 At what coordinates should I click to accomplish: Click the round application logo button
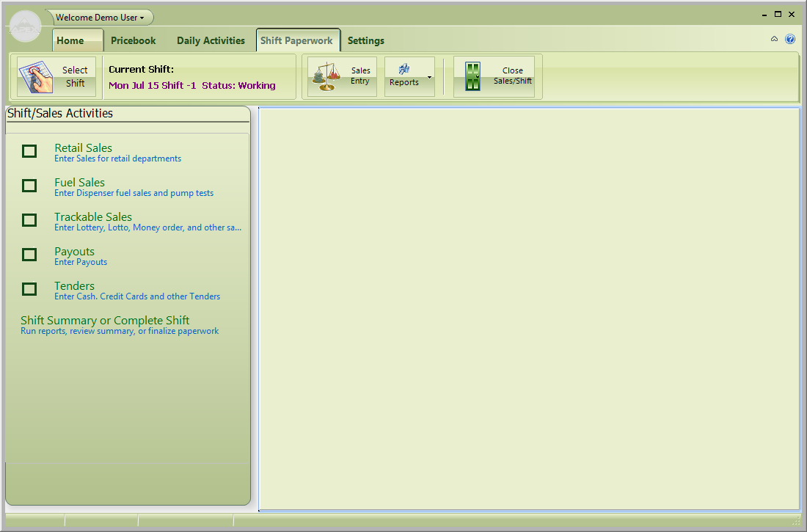26,27
